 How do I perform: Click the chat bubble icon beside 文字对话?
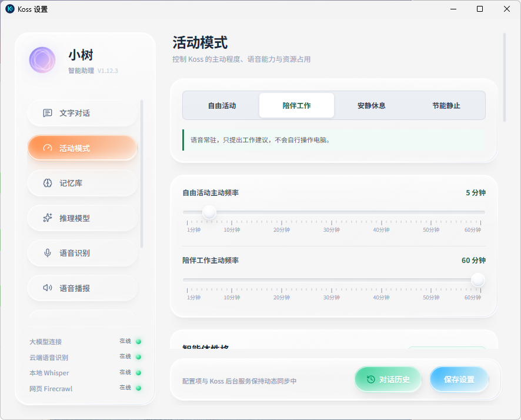coord(48,113)
